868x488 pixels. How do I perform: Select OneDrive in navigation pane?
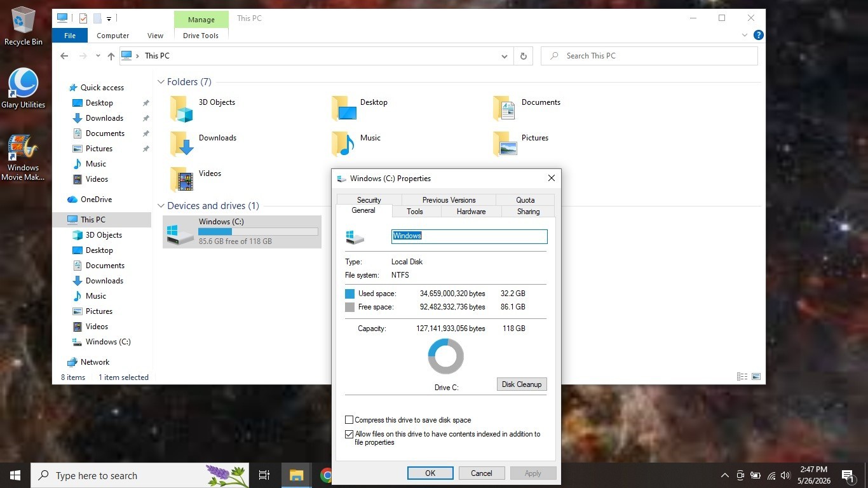click(x=95, y=200)
